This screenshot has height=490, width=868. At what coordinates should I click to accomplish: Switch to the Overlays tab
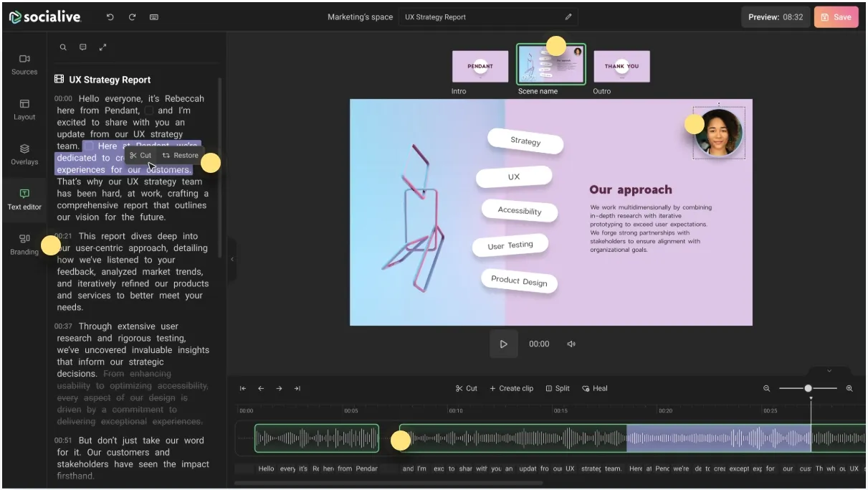point(24,154)
